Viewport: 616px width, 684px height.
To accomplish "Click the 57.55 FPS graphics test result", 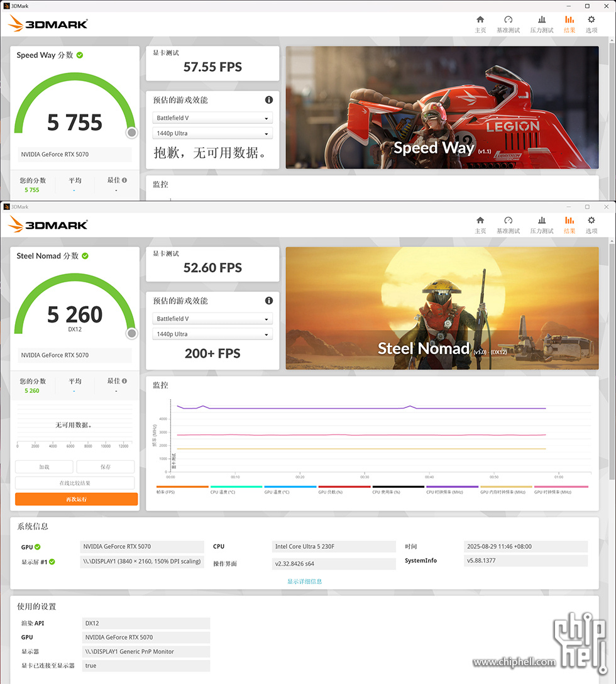I will pos(212,67).
